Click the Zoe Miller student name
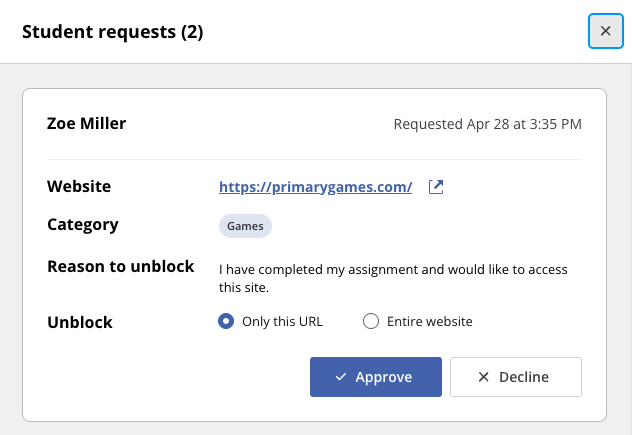The image size is (632, 435). (86, 123)
